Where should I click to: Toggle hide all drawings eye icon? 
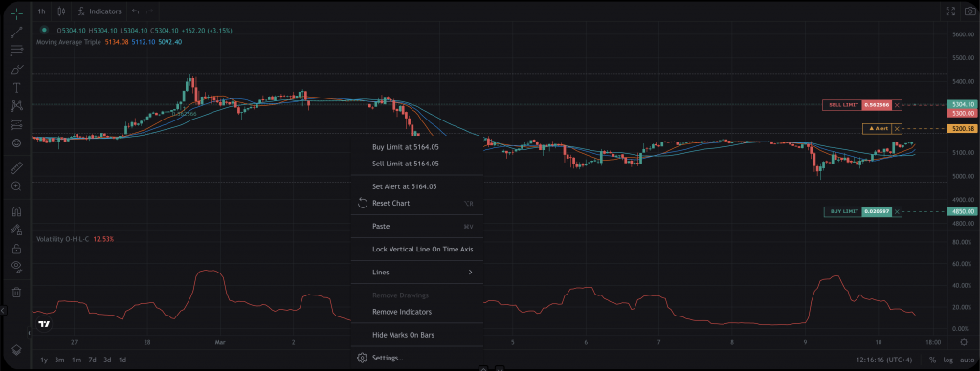(x=17, y=267)
